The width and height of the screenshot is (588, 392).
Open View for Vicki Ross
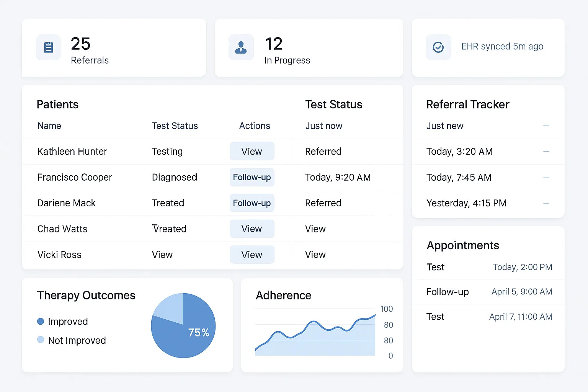[252, 254]
